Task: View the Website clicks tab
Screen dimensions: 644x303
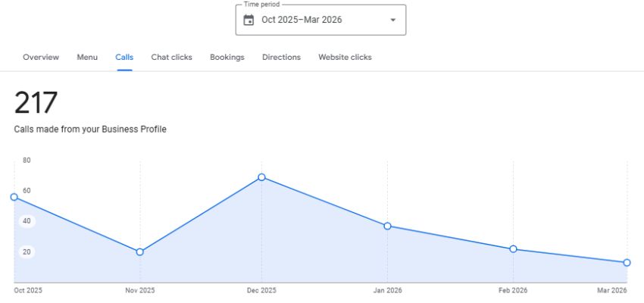Action: pyautogui.click(x=345, y=57)
